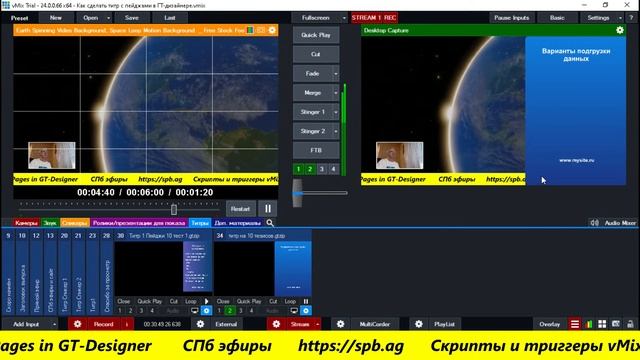Click the keyboard shortcuts icon bottom right
Image resolution: width=640 pixels, height=360 pixels.
point(616,324)
